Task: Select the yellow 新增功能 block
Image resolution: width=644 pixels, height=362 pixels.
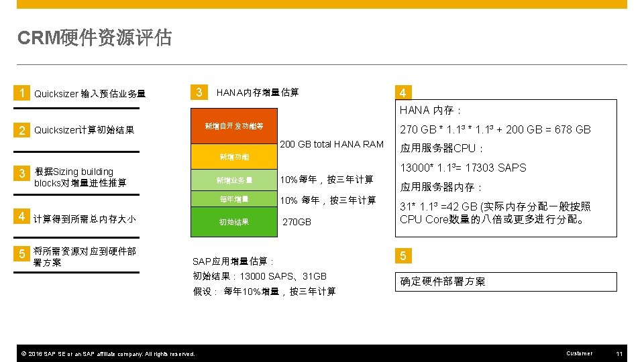Action: 234,156
